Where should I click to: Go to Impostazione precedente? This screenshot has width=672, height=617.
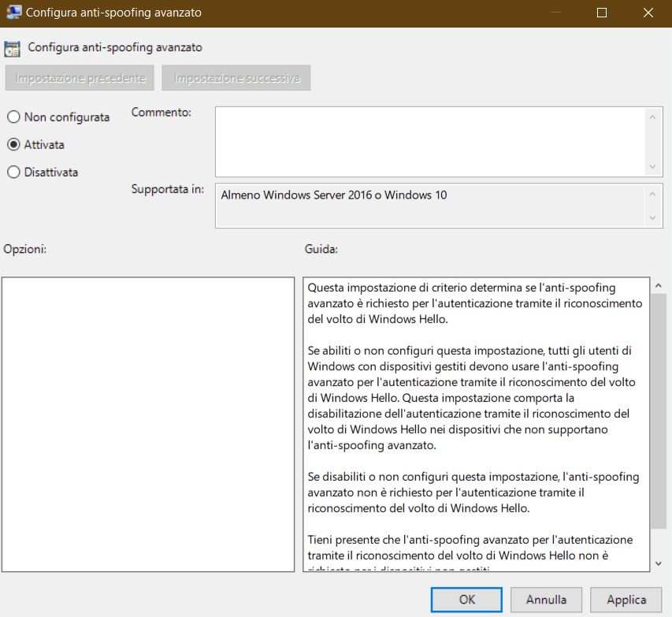coord(80,79)
